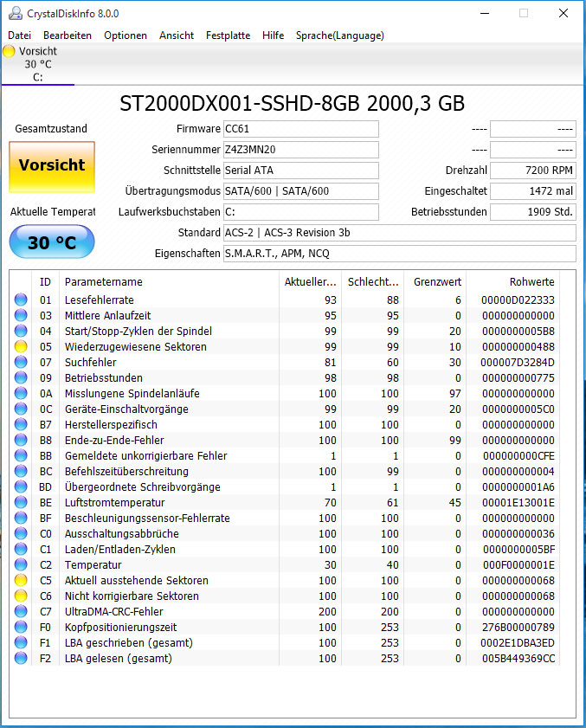586x728 pixels.
Task: Click the Schlecht... column header
Action: coord(373,282)
